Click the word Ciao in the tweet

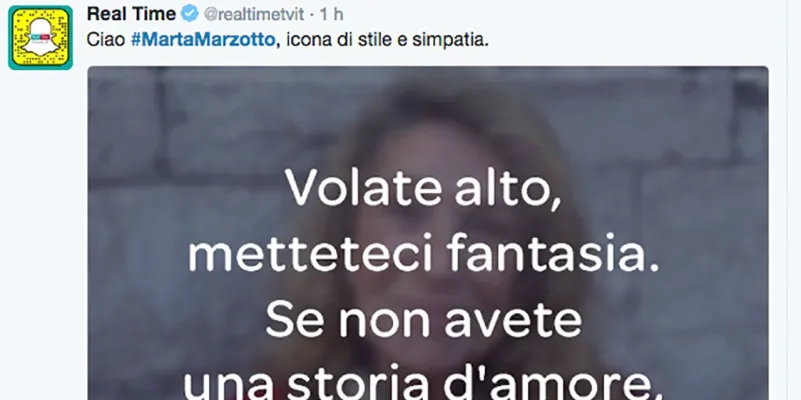[106, 40]
